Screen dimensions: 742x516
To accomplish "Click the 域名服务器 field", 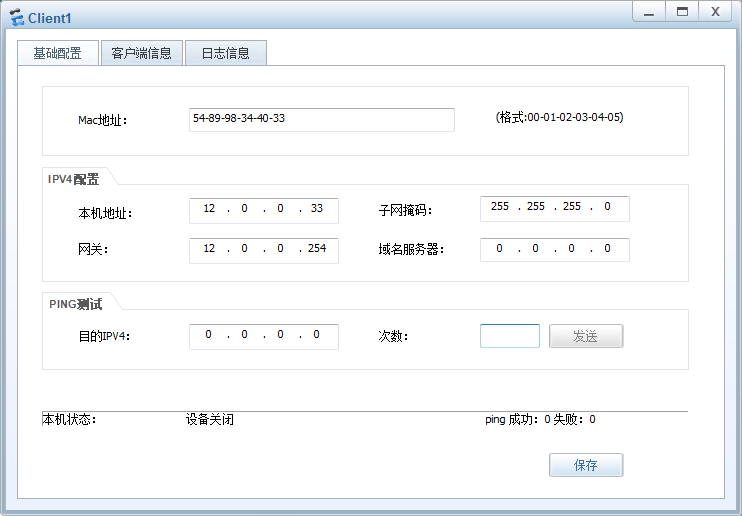I will tap(555, 249).
